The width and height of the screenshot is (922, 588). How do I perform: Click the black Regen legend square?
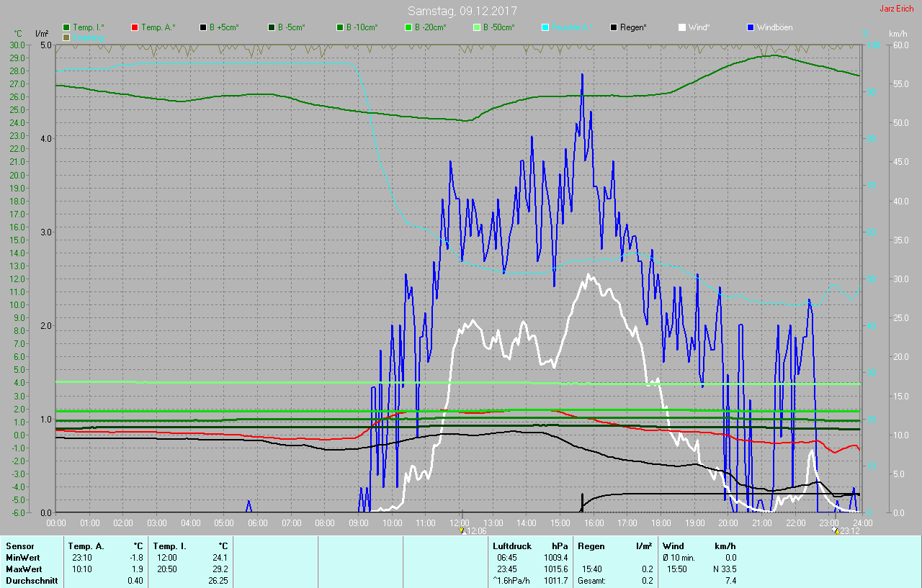[614, 27]
